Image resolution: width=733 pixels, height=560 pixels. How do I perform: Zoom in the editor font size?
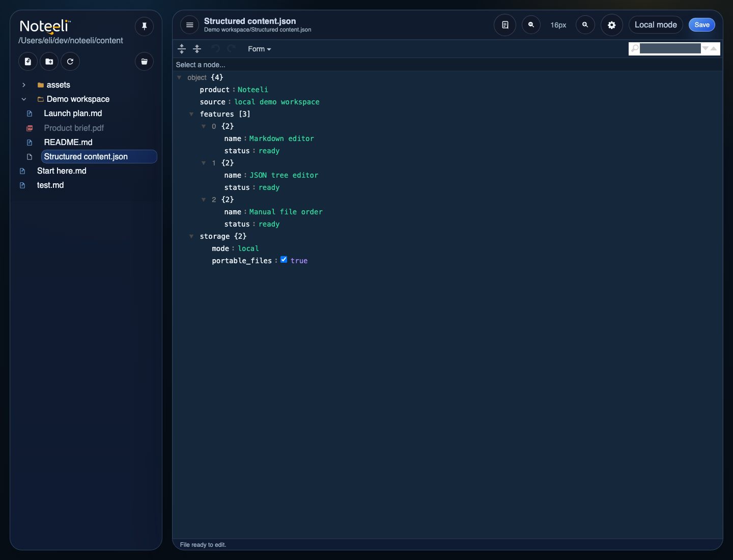click(x=585, y=24)
